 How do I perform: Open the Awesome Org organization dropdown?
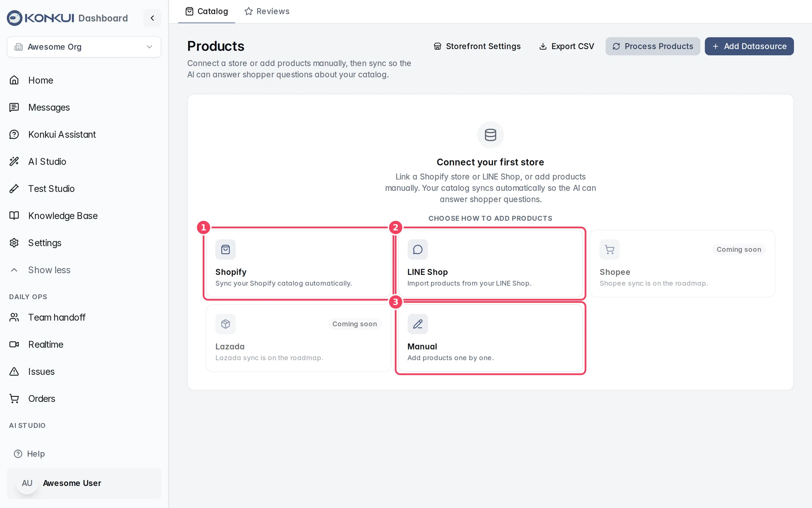tap(84, 47)
